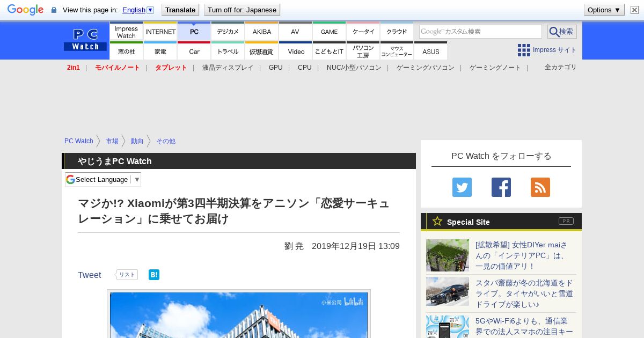Open the 窓の杜 tab
The image size is (644, 338).
pos(126,51)
